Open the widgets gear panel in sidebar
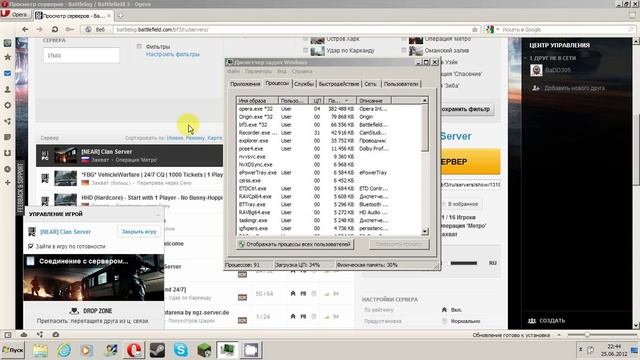Screen dimensions: 640x360 [x=7, y=105]
